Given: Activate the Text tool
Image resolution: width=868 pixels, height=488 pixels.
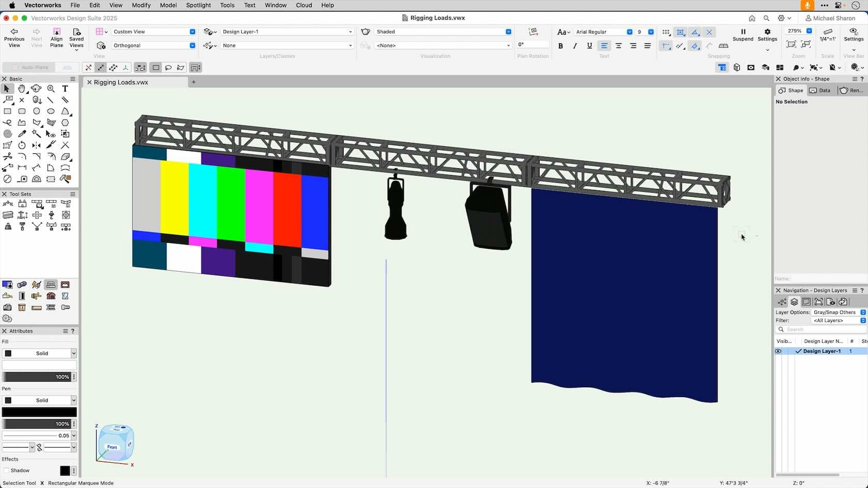Looking at the screenshot, I should (65, 89).
